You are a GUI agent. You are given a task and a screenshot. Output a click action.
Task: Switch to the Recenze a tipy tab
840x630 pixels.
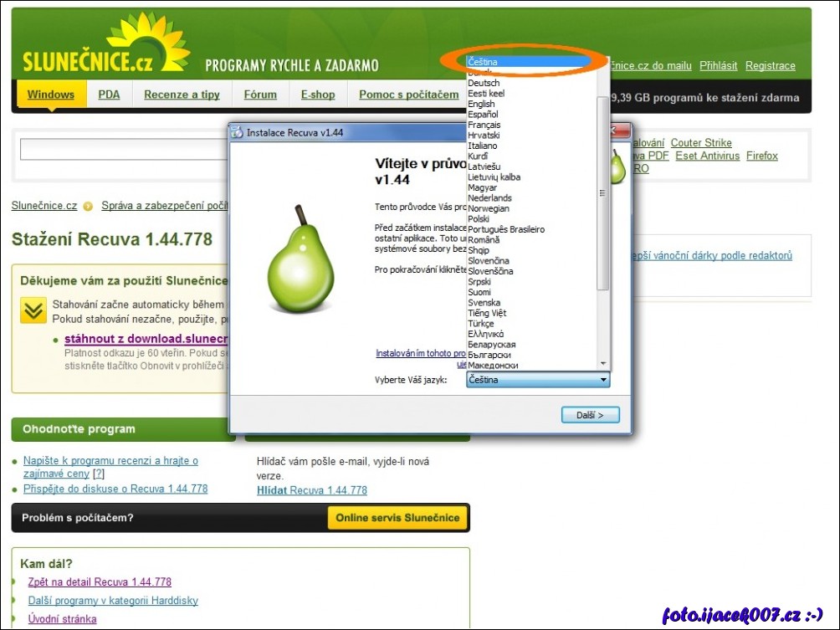[x=182, y=95]
